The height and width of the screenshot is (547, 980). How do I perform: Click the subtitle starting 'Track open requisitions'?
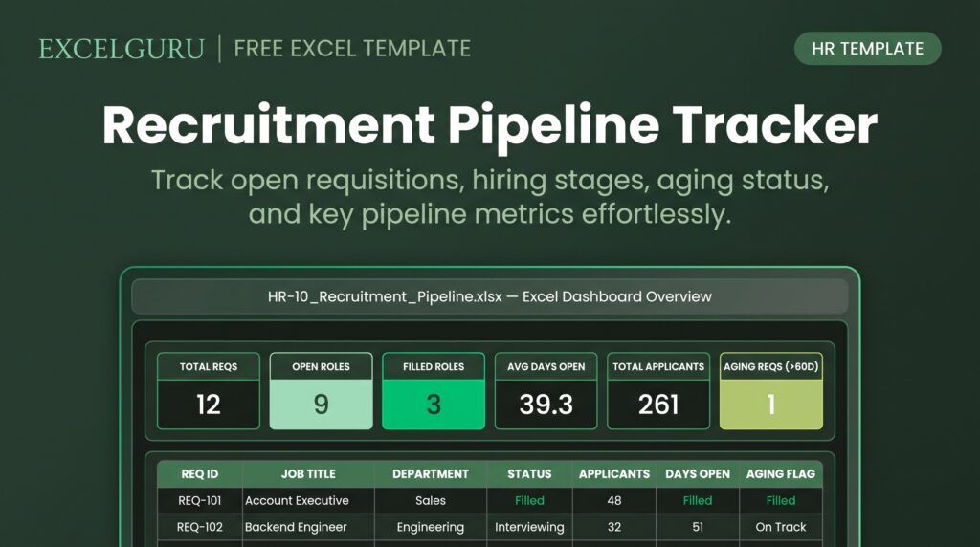pyautogui.click(x=490, y=197)
